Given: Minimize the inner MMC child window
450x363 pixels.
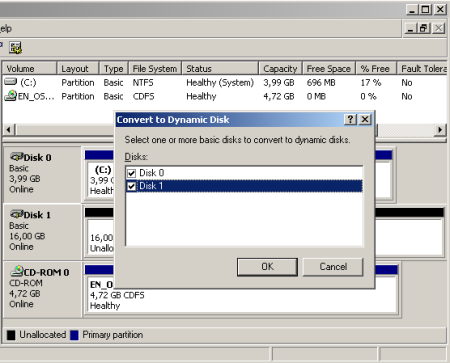Looking at the screenshot, I should pyautogui.click(x=410, y=29).
